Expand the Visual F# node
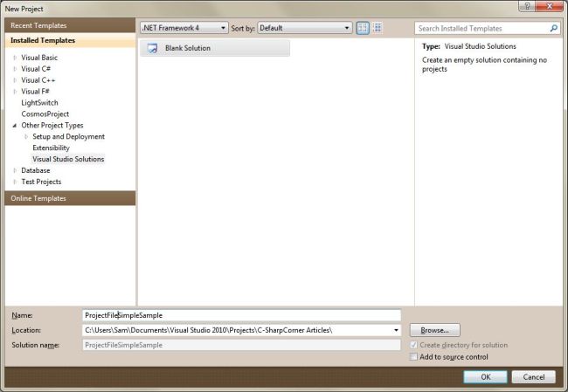The image size is (568, 392). click(15, 92)
